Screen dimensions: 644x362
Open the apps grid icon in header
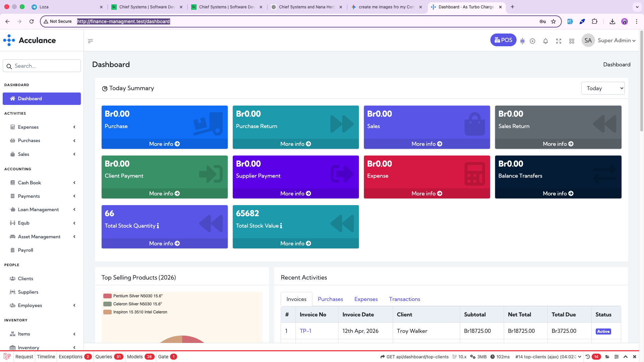(572, 41)
